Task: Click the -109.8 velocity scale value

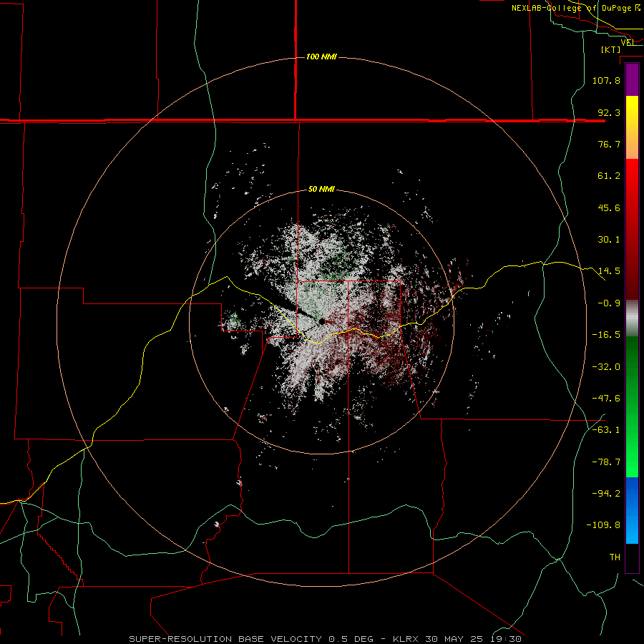Action: [603, 525]
